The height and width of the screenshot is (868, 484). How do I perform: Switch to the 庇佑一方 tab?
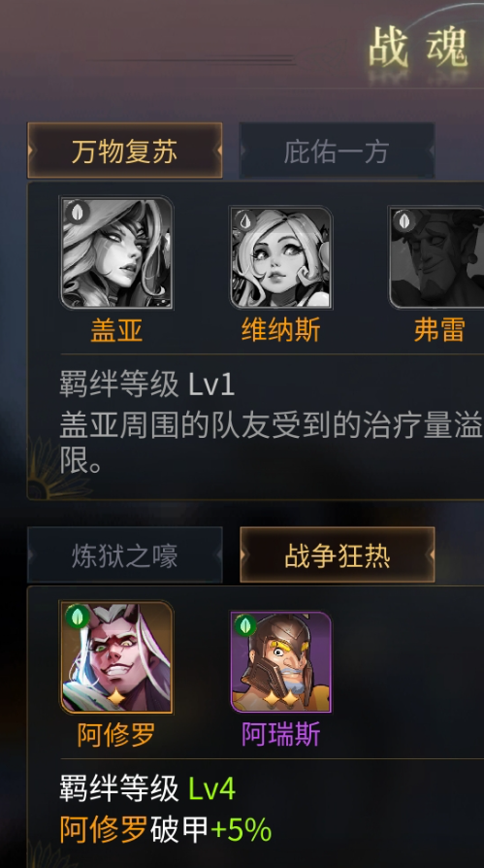pyautogui.click(x=337, y=150)
